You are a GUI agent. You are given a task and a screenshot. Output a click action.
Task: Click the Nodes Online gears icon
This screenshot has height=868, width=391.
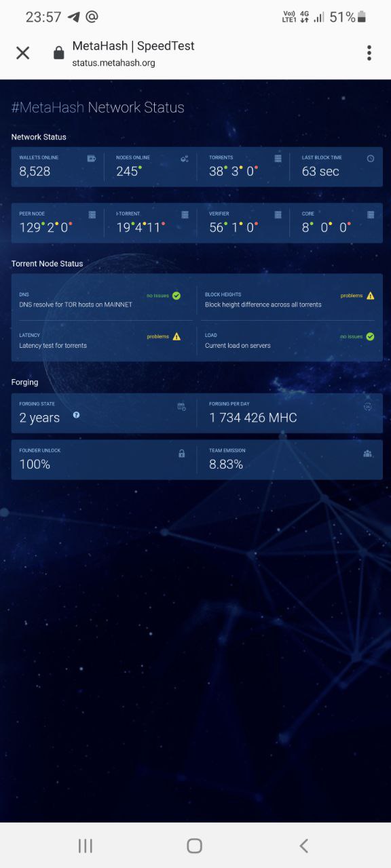185,159
